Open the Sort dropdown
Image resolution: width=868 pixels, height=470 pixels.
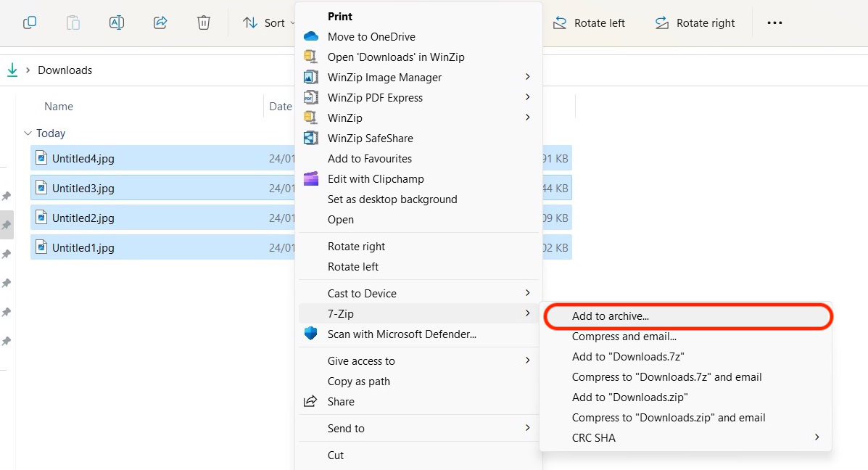(269, 22)
